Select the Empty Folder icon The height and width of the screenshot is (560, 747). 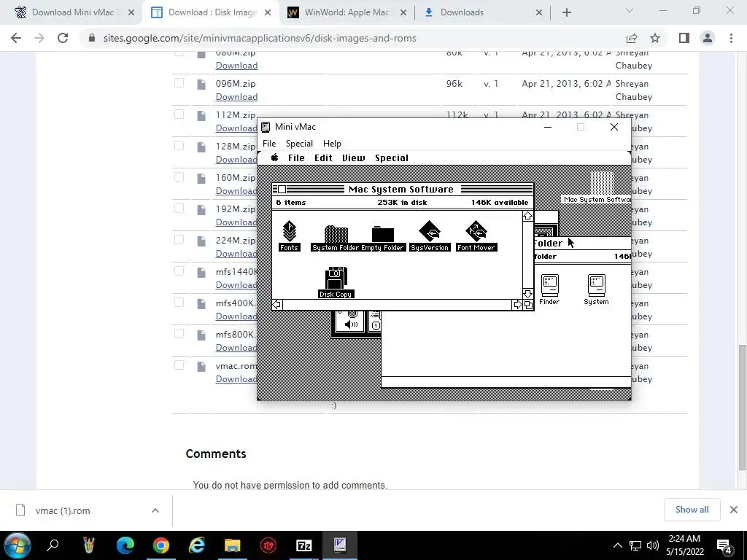pyautogui.click(x=382, y=234)
